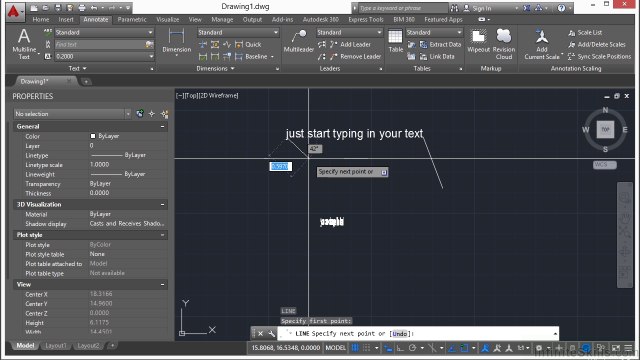Viewport: 640px width, 360px height.
Task: Click the Top view label
Action: pos(191,96)
